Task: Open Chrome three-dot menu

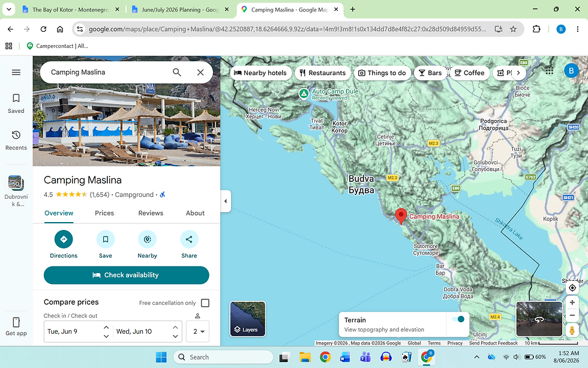Action: coord(577,29)
